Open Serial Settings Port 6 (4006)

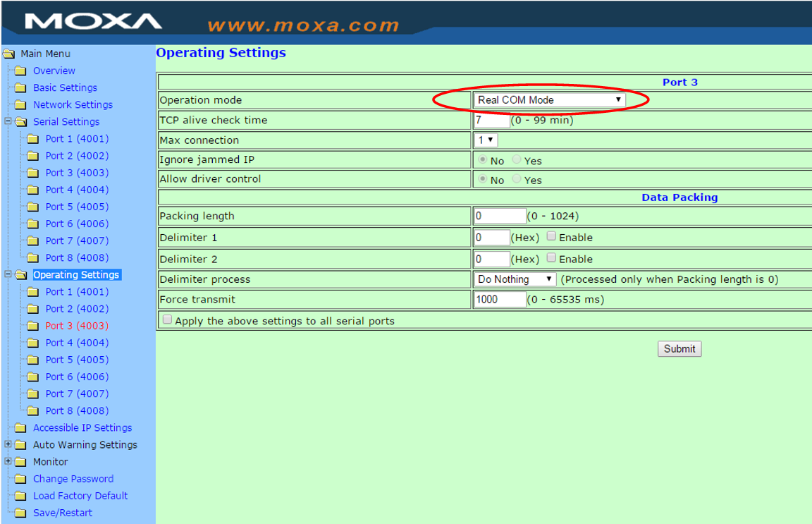pos(77,224)
